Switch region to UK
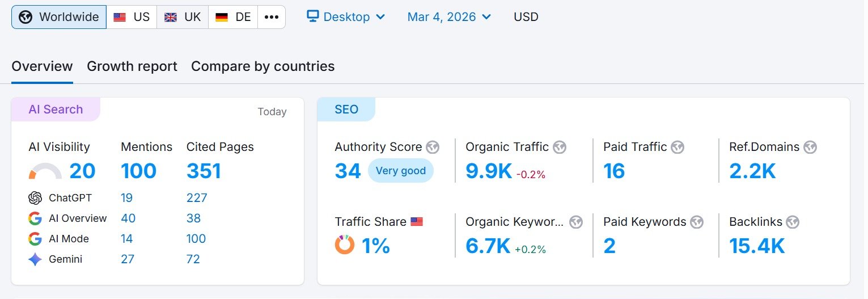The image size is (868, 299). point(183,17)
